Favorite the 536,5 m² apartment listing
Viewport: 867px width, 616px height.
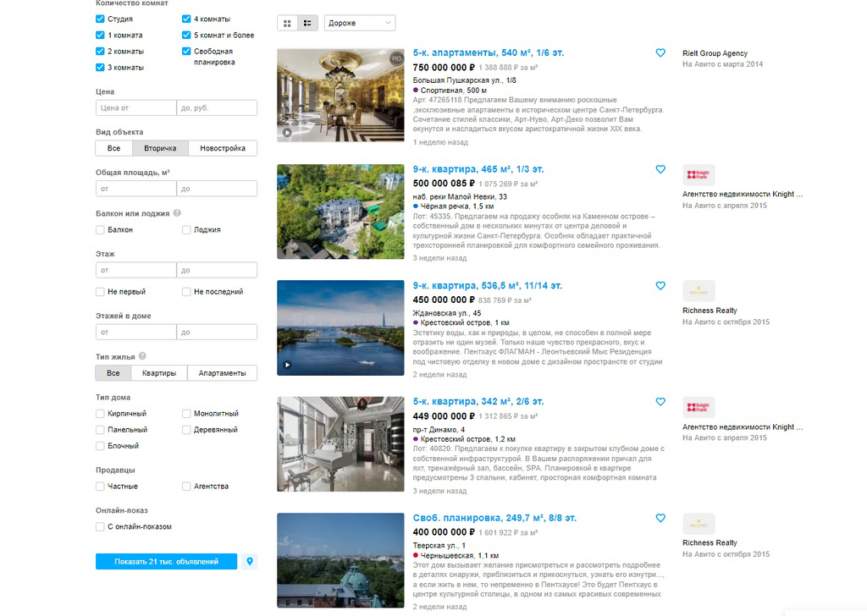(660, 286)
